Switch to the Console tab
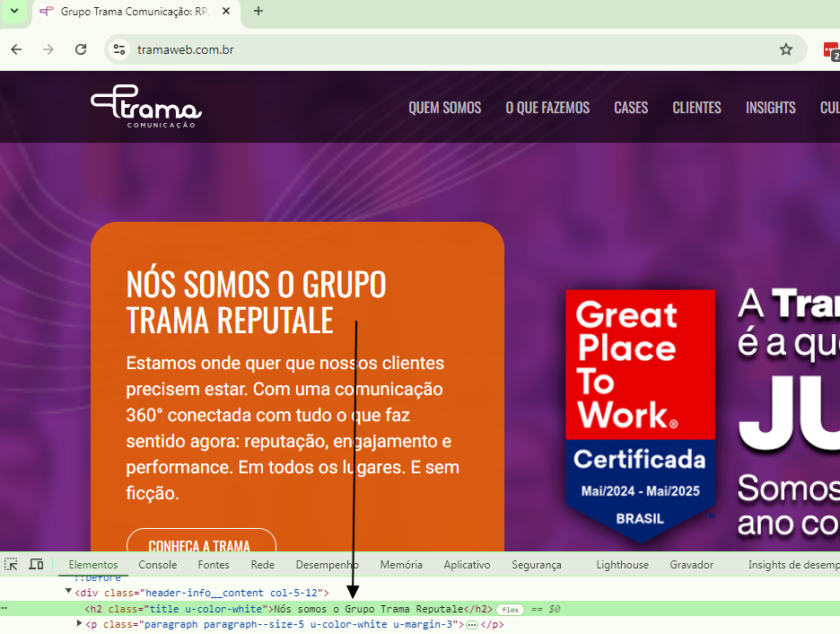 click(x=158, y=565)
